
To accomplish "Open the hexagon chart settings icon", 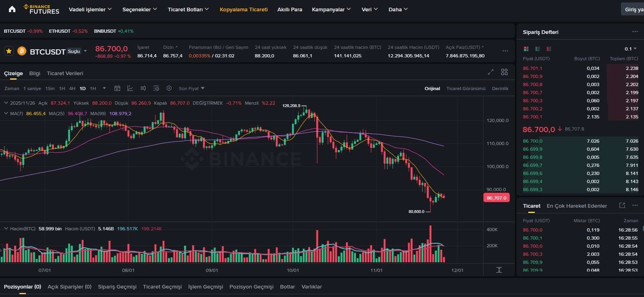I will [169, 88].
